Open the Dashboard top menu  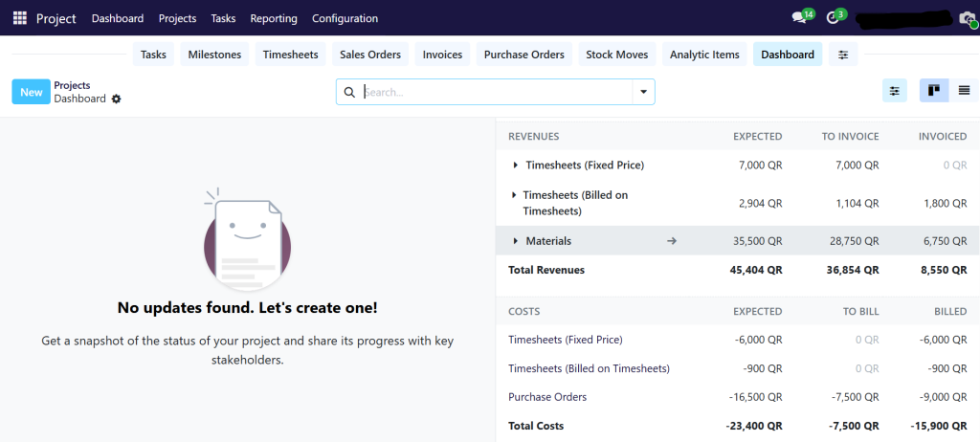click(x=118, y=18)
